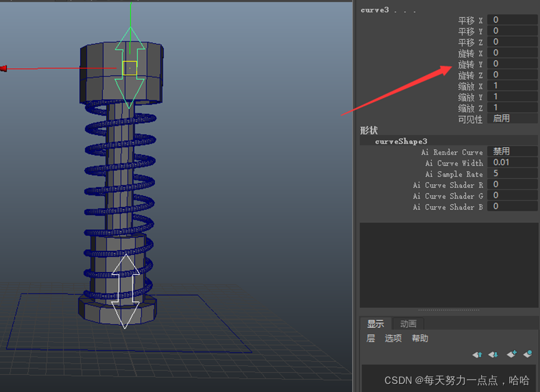
Task: Select the 缩放 X attribute label
Action: pyautogui.click(x=471, y=86)
